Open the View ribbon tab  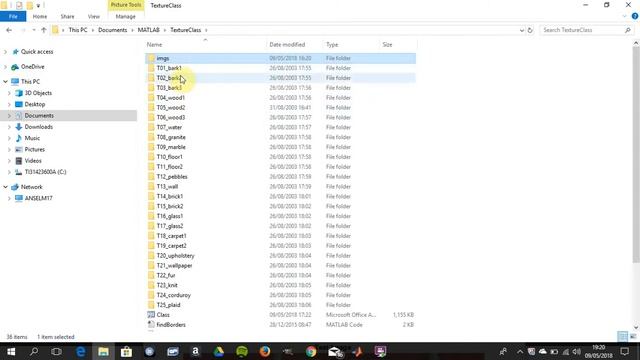(93, 16)
